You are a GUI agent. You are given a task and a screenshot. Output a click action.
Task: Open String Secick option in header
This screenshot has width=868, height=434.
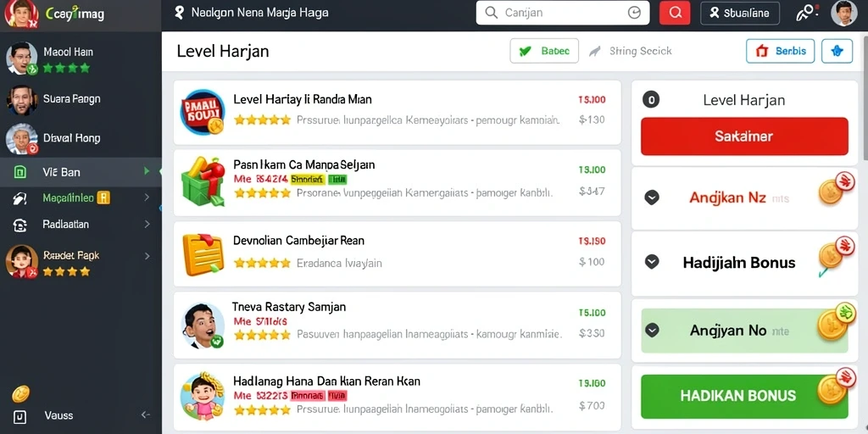coord(630,52)
